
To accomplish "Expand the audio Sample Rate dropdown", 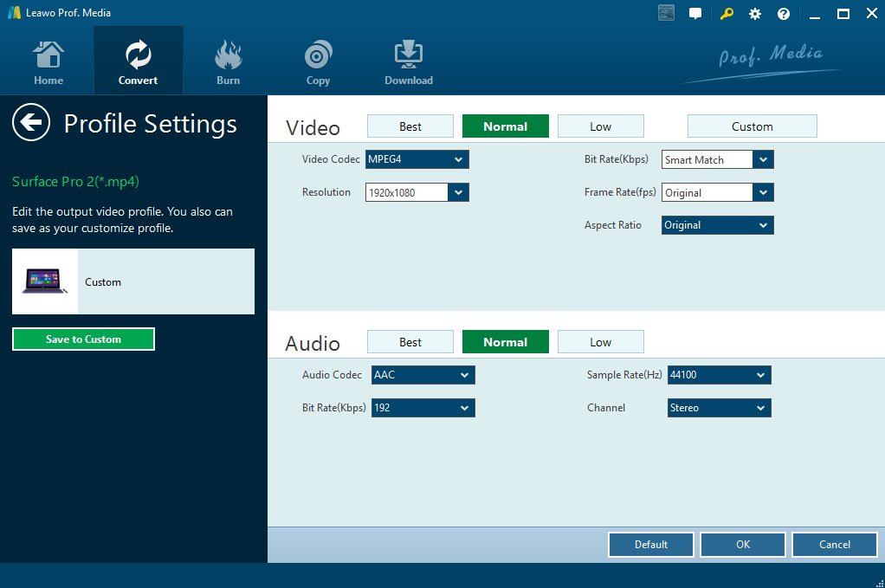I will pos(760,375).
